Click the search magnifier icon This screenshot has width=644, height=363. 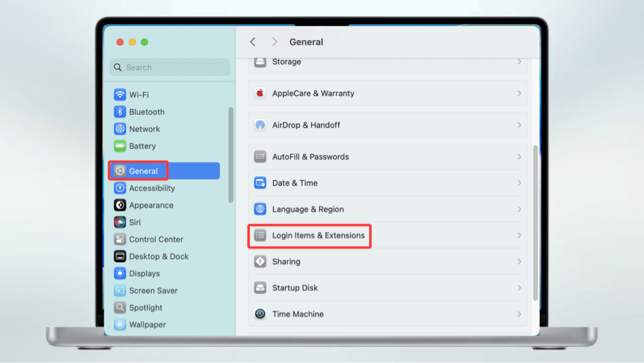(118, 67)
